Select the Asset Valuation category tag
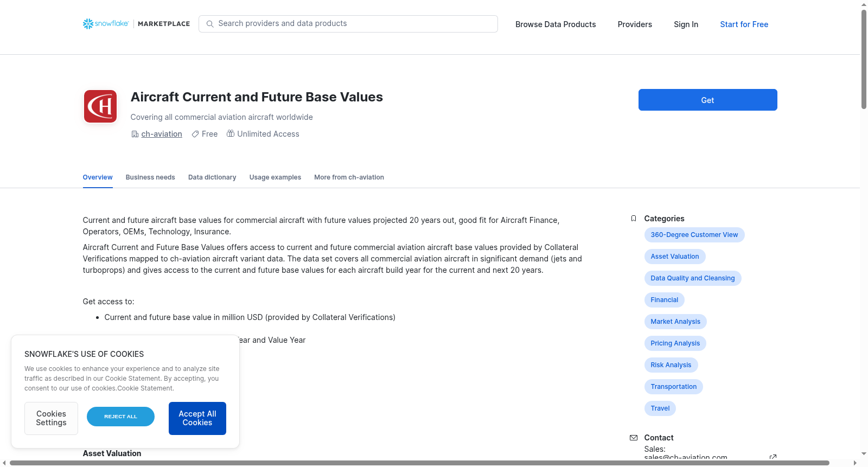The image size is (868, 467). (x=675, y=257)
